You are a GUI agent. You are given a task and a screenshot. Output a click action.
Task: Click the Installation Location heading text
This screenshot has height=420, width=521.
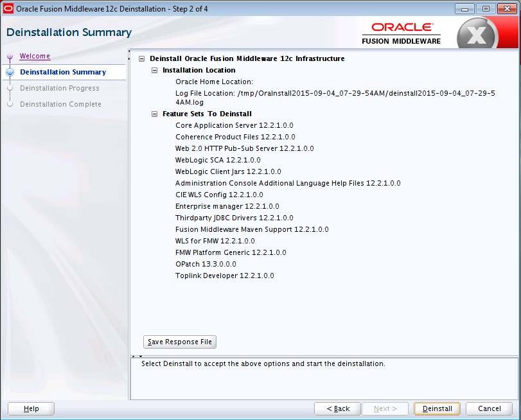(x=199, y=71)
